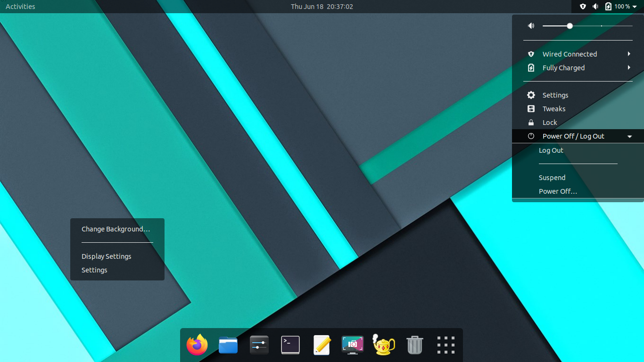Click the padlock icon beside Lock

(x=531, y=123)
